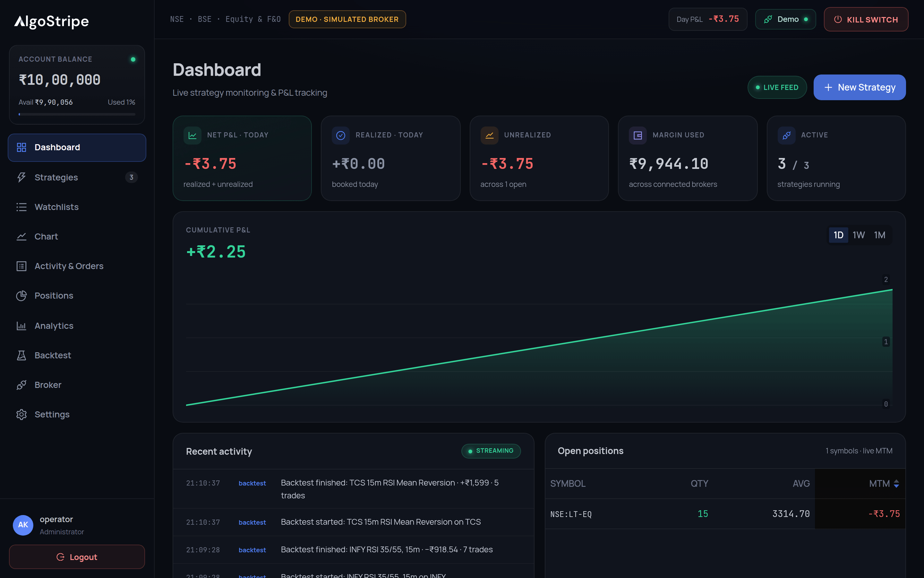The image size is (924, 578).
Task: Activate the KILL SWITCH button
Action: (866, 20)
